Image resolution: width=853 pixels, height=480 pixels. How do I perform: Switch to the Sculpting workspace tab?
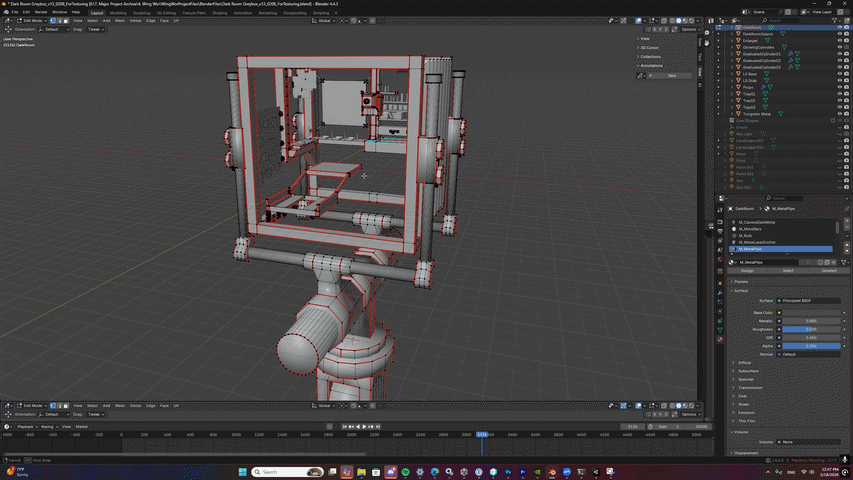(141, 13)
